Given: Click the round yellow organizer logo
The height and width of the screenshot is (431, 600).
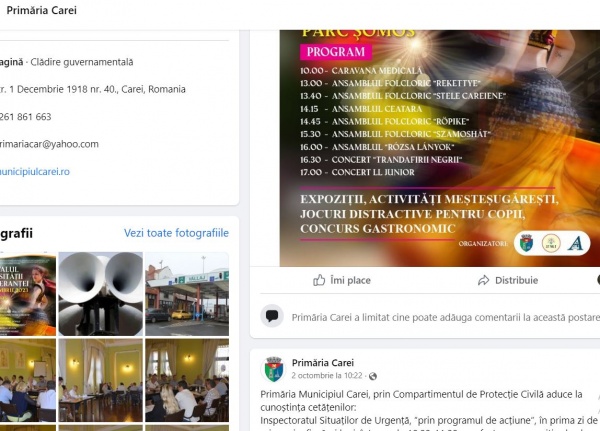Looking at the screenshot, I should [551, 243].
